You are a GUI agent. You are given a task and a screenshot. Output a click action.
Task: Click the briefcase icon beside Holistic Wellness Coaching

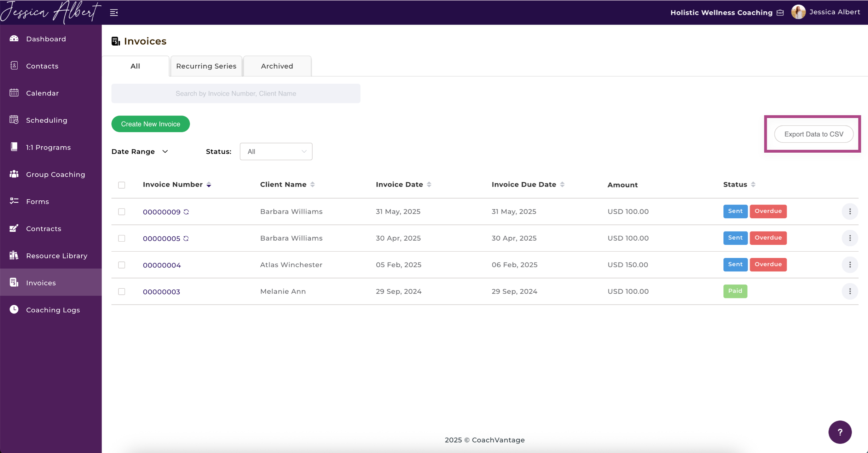(780, 13)
